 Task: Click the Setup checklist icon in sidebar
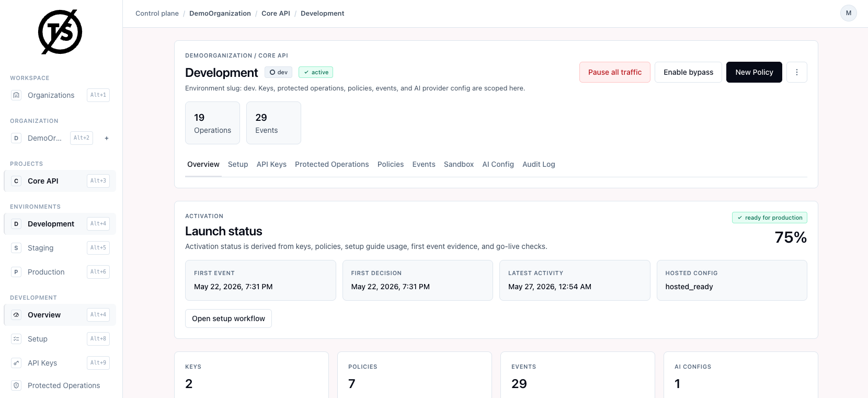tap(16, 339)
